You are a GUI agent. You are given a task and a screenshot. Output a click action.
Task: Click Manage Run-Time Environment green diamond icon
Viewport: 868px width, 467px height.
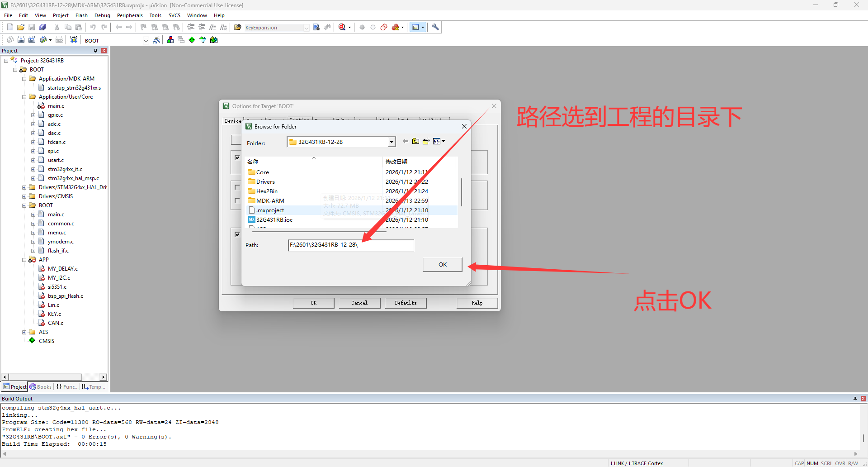[192, 40]
